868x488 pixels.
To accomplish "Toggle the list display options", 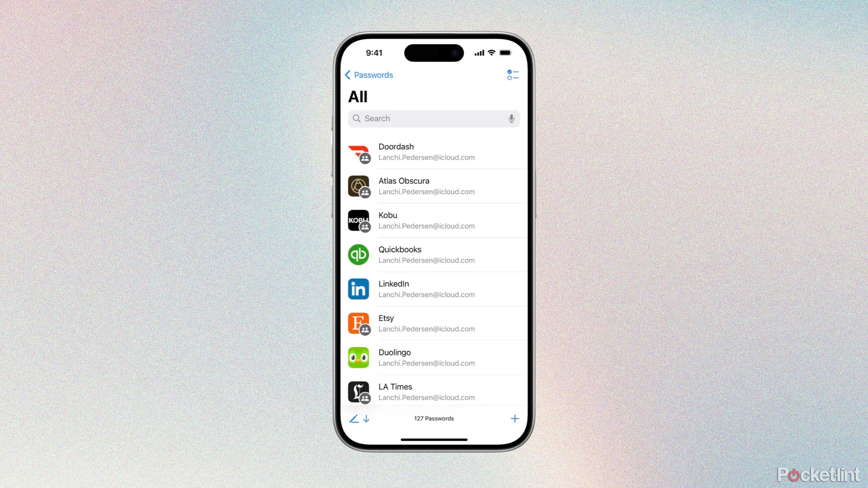I will [x=511, y=75].
